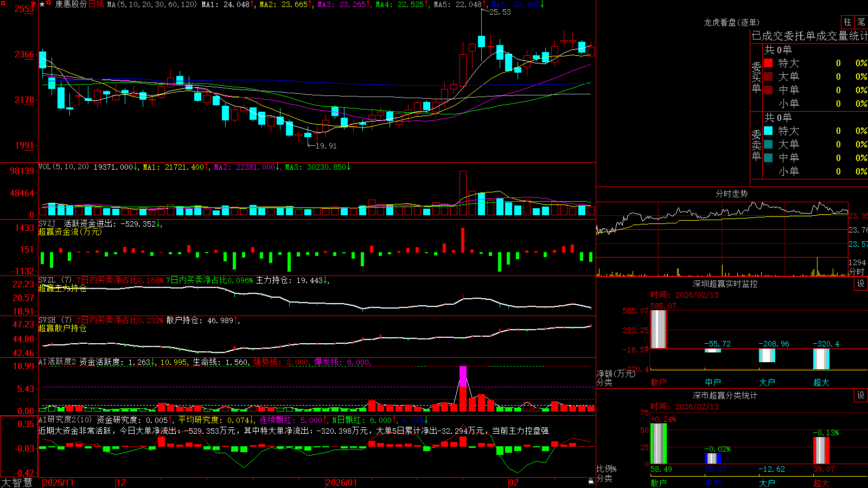Click the 25.53 high price label on chart

coord(500,12)
